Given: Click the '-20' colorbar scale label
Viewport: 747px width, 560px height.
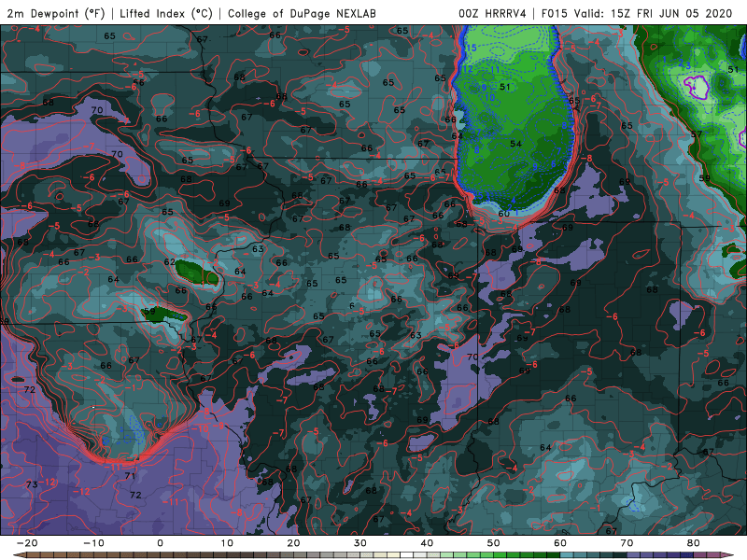Looking at the screenshot, I should coord(27,543).
